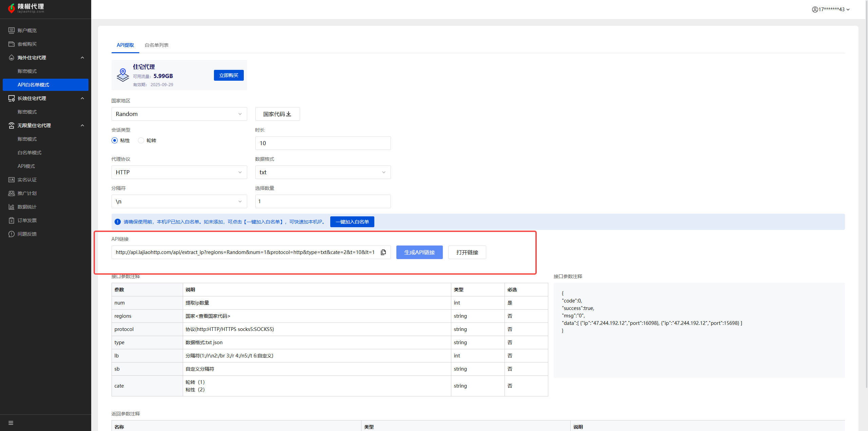868x431 pixels.
Task: Open account overview sidebar icon 账户概览
Action: point(12,31)
